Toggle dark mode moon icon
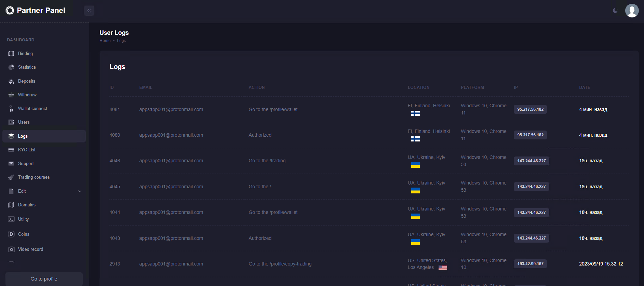Viewport: 644px width, 286px height. [x=615, y=11]
